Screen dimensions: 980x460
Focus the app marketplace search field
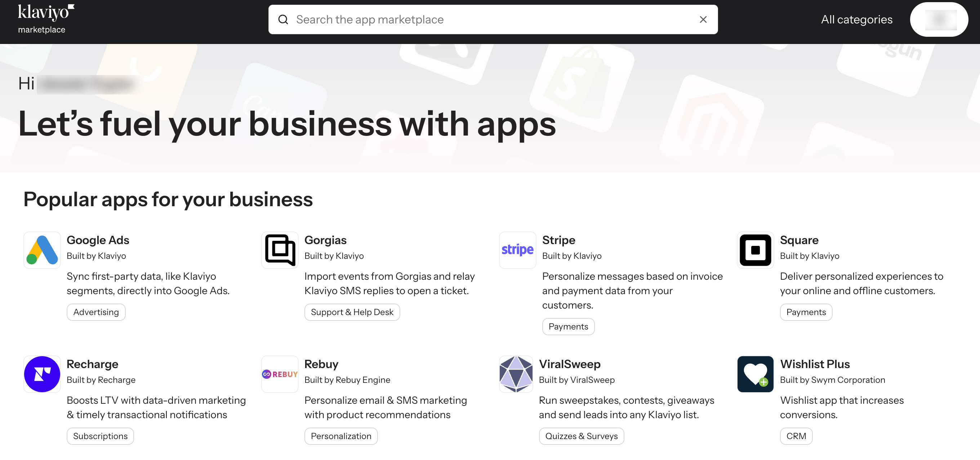tap(491, 19)
